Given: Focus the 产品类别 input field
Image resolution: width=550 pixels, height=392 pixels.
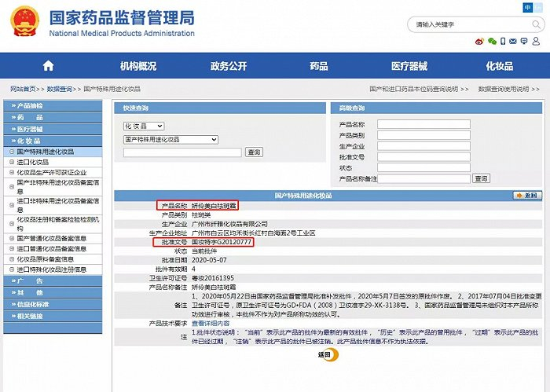Looking at the screenshot, I should pyautogui.click(x=423, y=135).
